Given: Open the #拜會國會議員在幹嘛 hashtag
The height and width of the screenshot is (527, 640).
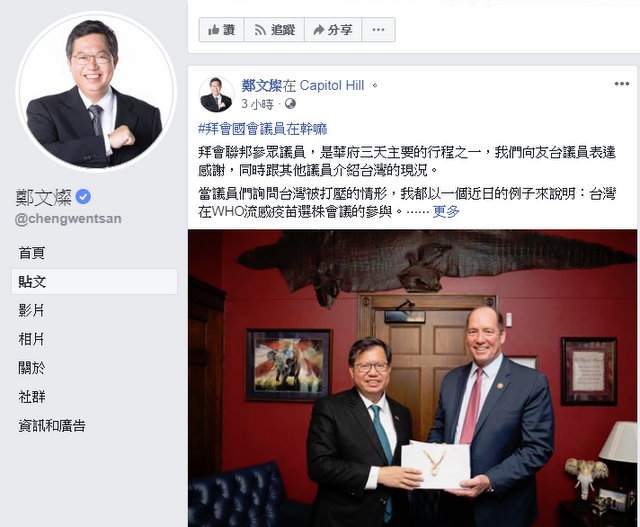Looking at the screenshot, I should pyautogui.click(x=262, y=129).
